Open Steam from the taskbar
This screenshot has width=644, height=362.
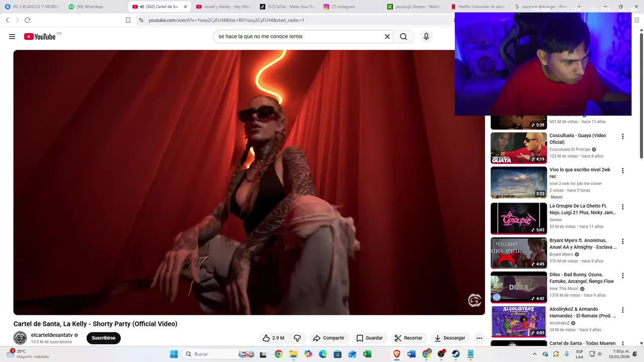coord(455,354)
